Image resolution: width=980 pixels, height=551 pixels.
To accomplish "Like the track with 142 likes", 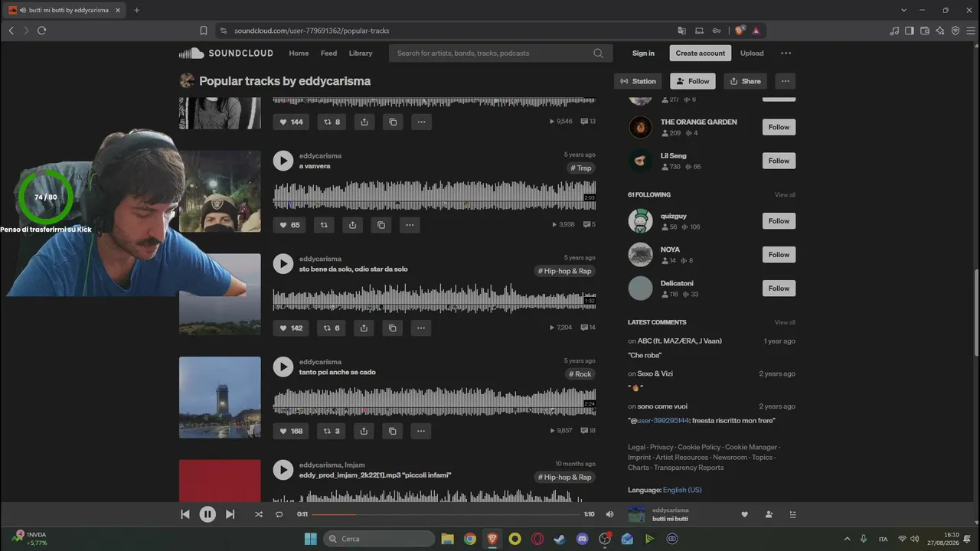I will (291, 328).
